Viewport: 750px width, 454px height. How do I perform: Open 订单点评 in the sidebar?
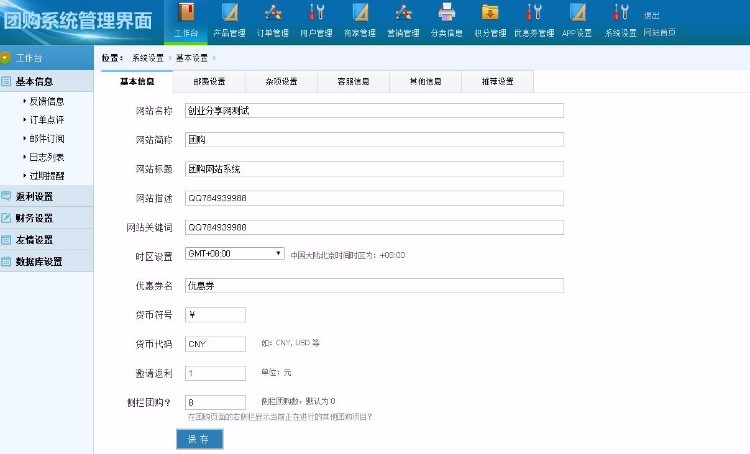(46, 120)
